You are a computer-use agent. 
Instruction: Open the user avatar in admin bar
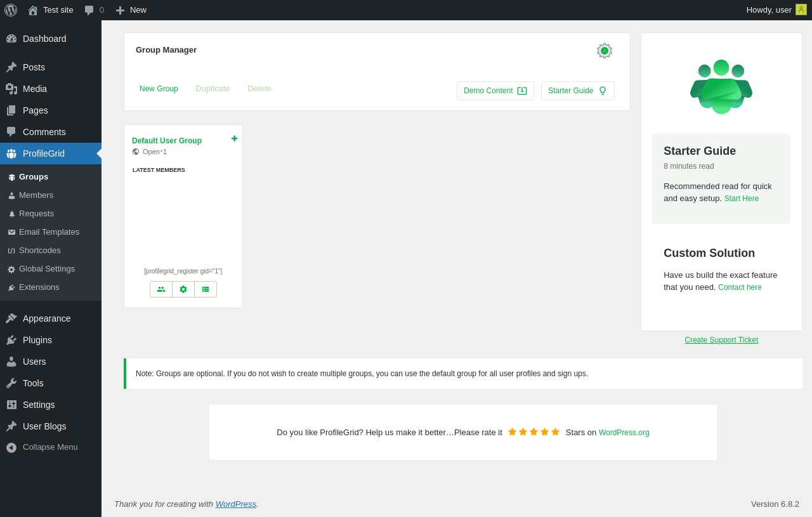pos(801,10)
